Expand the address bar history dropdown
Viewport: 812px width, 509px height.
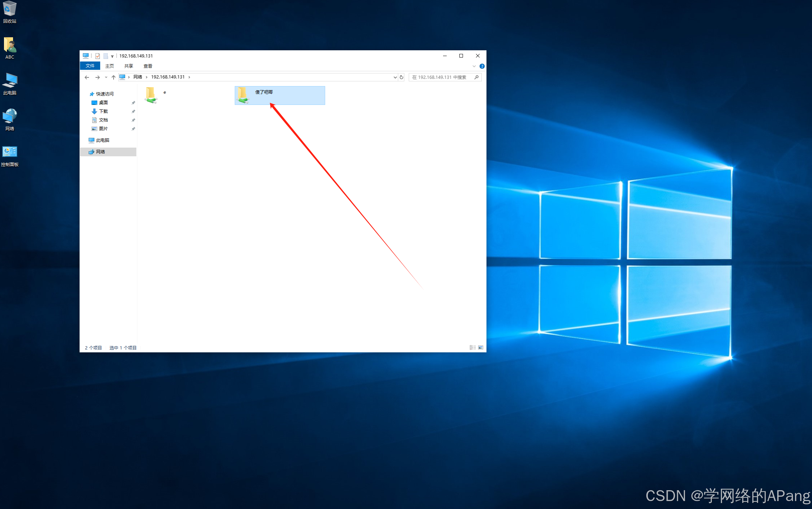(x=395, y=77)
